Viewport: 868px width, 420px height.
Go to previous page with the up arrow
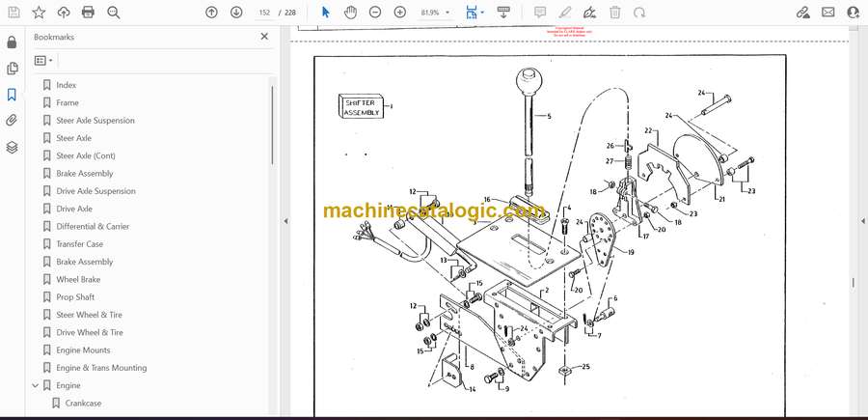(211, 13)
